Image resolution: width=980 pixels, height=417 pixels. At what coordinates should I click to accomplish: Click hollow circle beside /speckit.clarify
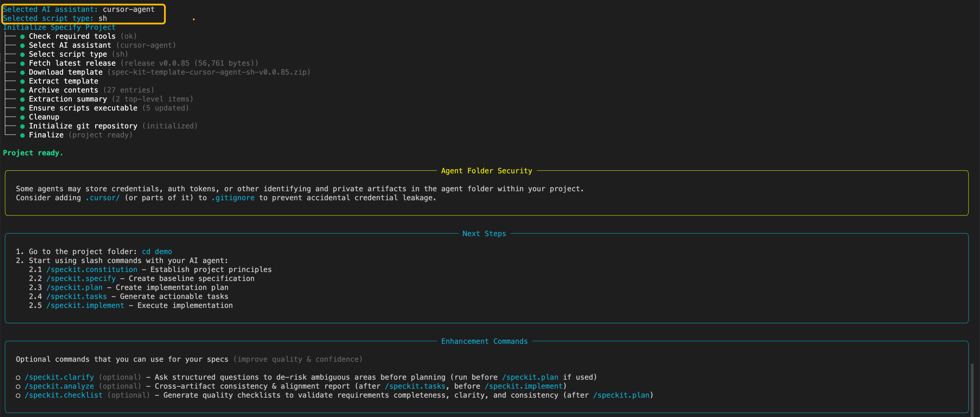click(18, 377)
